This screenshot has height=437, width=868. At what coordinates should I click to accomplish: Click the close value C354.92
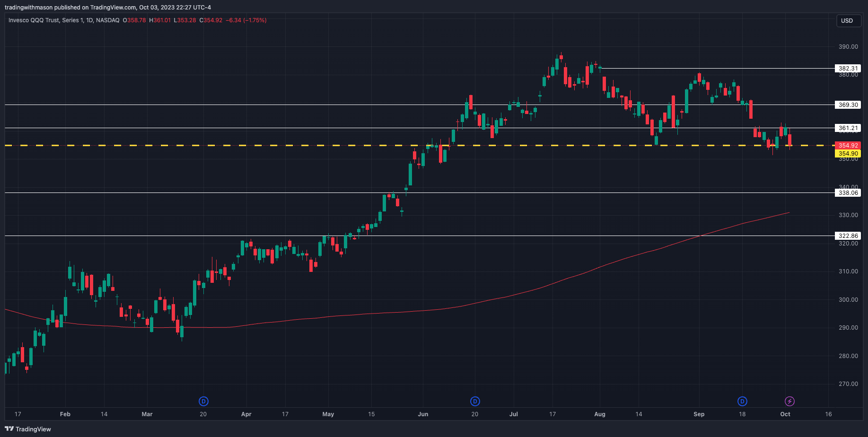[210, 20]
